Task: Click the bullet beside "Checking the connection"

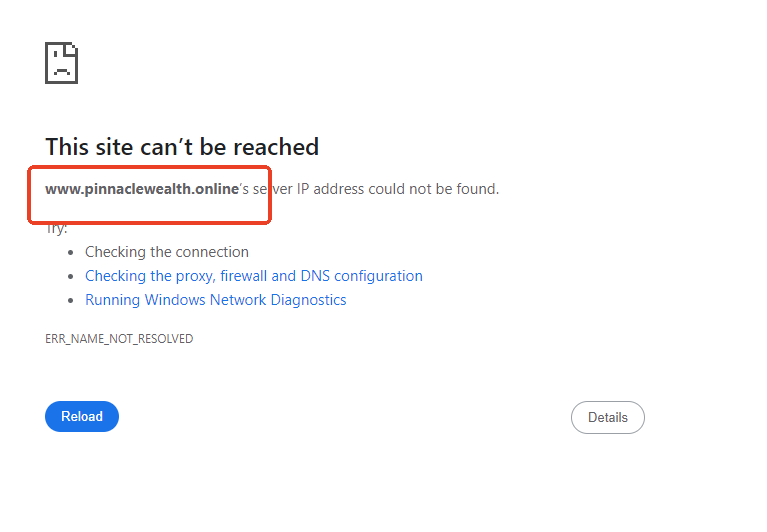Action: [71, 252]
